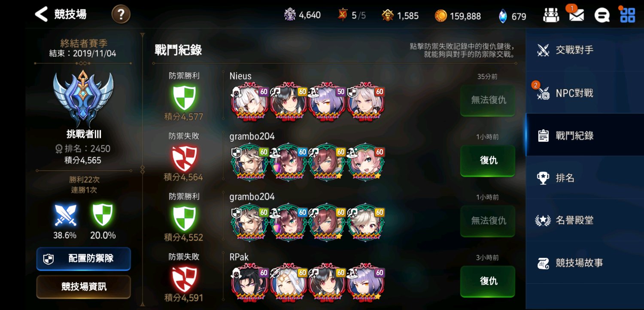
Task: Open the mail envelope icon
Action: click(x=576, y=15)
